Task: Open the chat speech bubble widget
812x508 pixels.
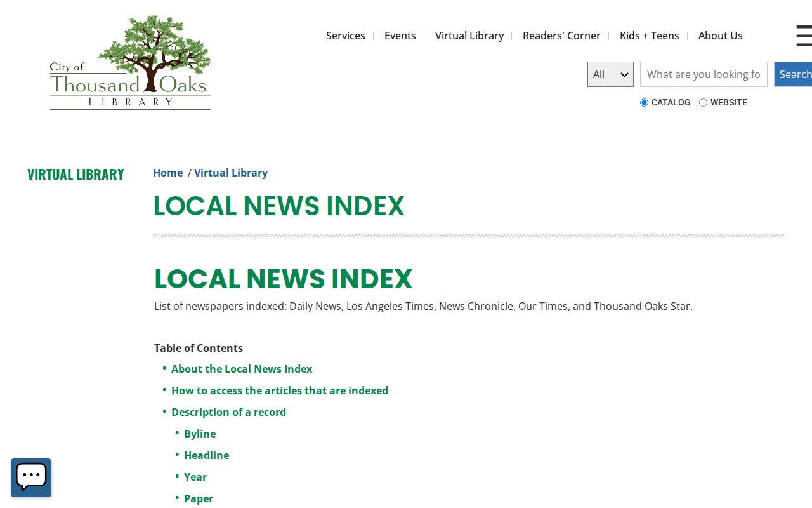Action: pos(31,478)
